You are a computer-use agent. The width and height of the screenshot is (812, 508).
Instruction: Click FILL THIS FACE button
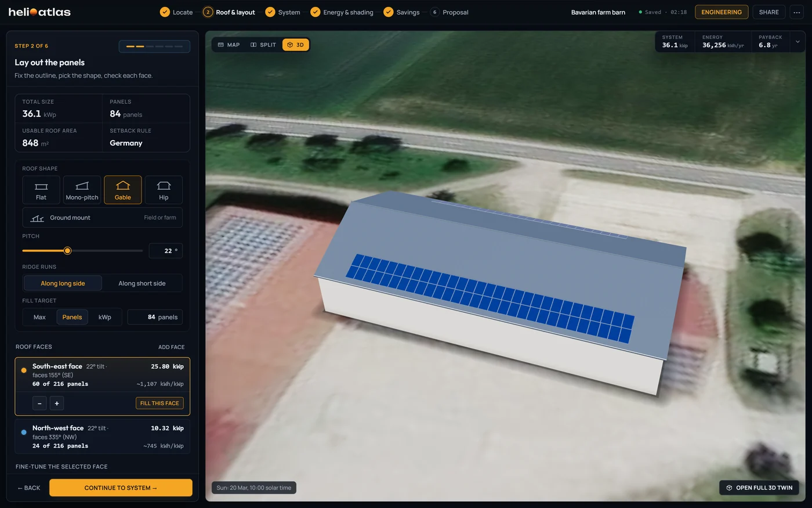tap(159, 403)
